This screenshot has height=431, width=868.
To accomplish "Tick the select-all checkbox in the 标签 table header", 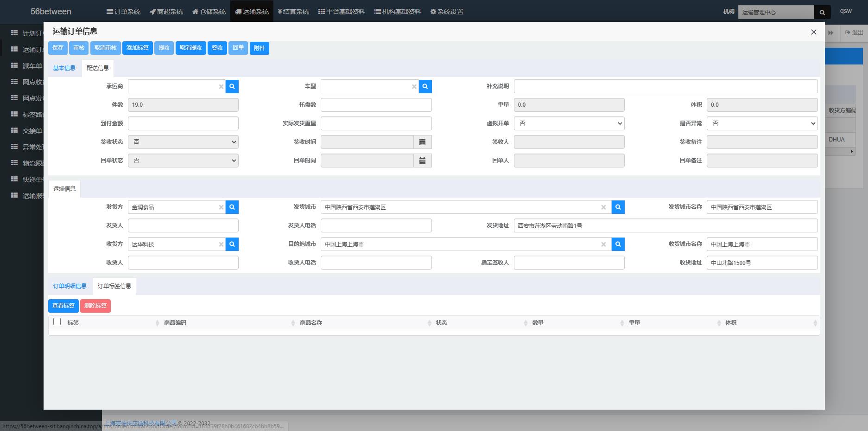I will (x=57, y=322).
